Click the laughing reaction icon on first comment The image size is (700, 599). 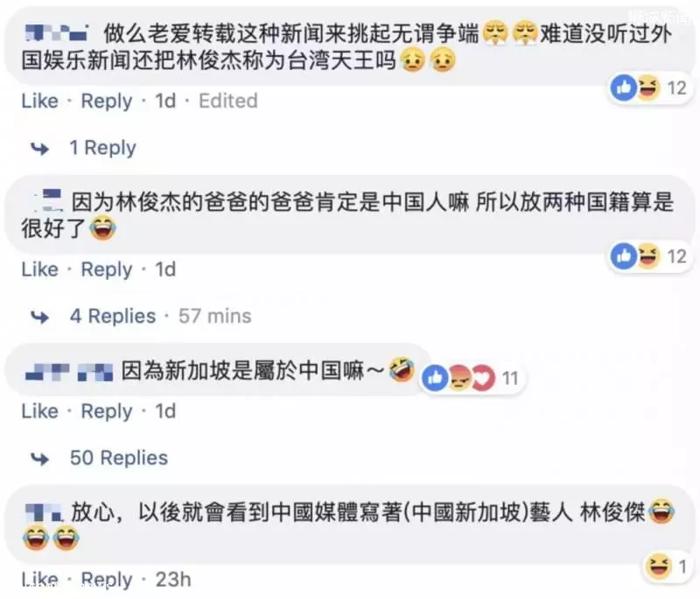[647, 87]
